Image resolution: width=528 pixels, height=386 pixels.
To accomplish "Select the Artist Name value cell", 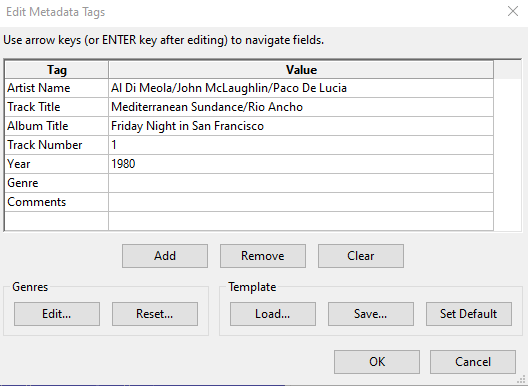I will click(301, 88).
